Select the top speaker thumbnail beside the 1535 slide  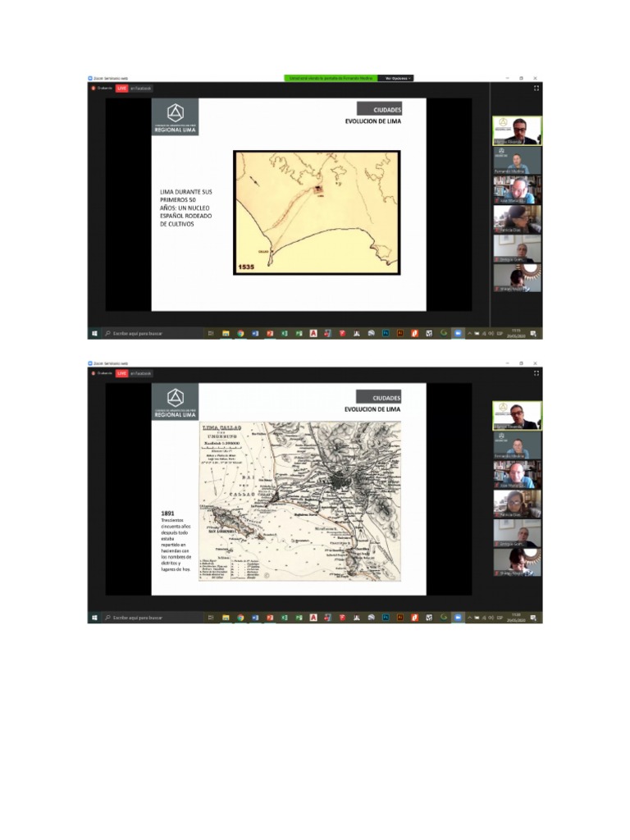point(517,130)
